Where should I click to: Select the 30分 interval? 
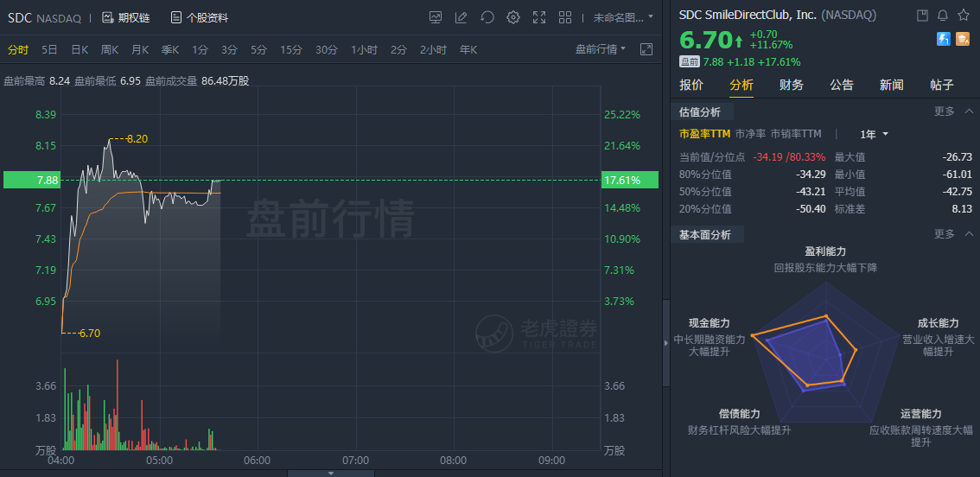coord(327,50)
